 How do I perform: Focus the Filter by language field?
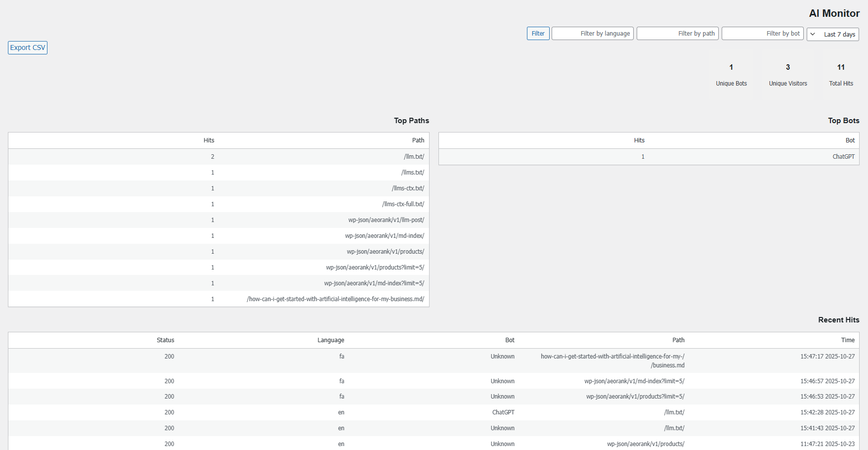(x=592, y=34)
